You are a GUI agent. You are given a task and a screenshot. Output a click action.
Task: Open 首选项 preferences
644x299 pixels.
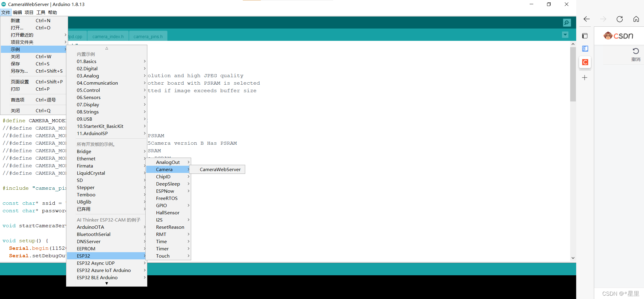[34, 100]
